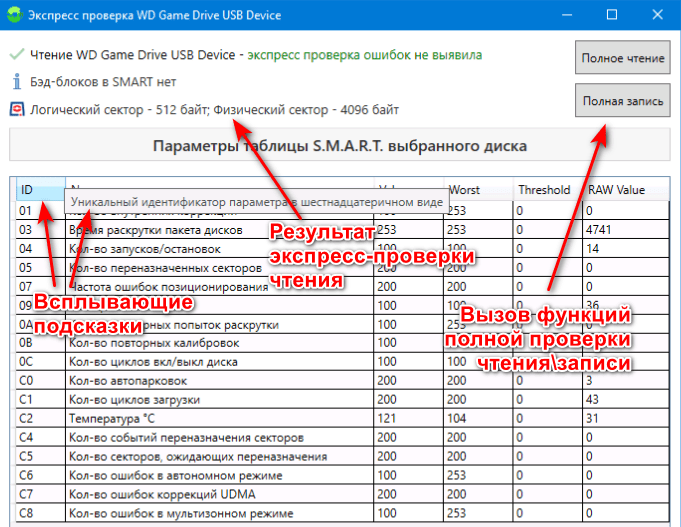Select row Кол-во ошибок коррекций UDMA
Screen dimensions: 681x527
point(343,494)
